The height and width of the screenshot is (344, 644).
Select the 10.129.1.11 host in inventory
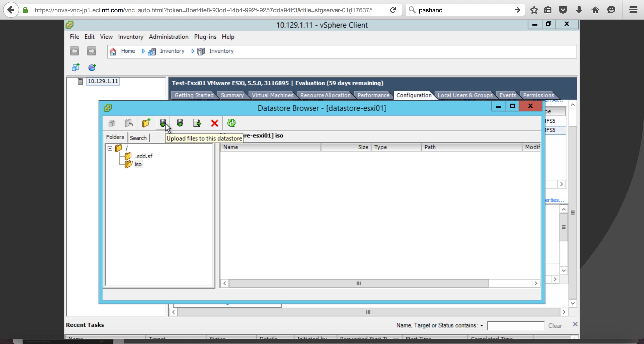point(103,81)
